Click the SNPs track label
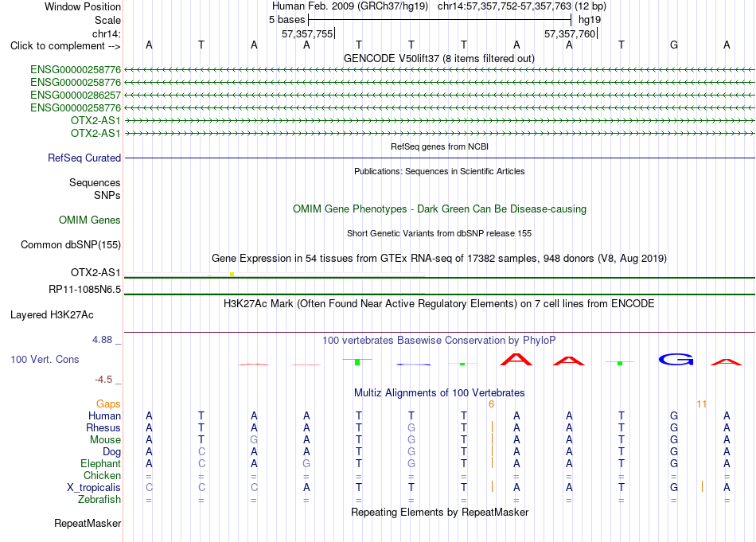The height and width of the screenshot is (542, 756). [107, 195]
